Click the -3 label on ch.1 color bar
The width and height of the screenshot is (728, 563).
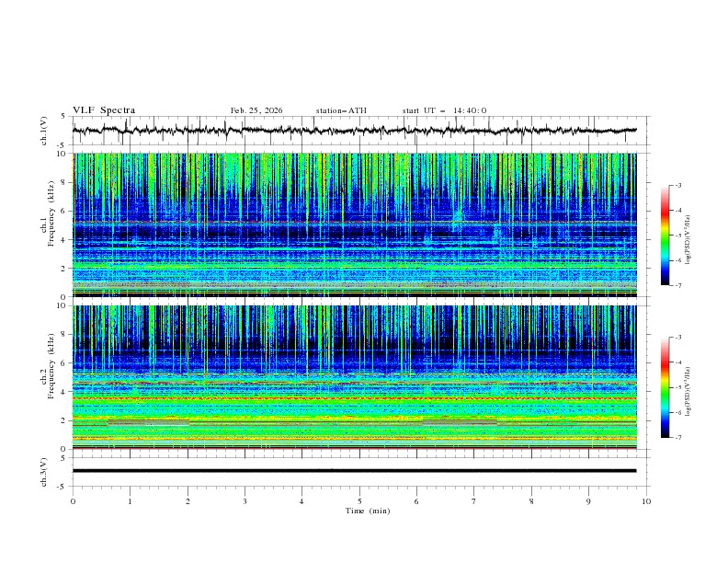tap(678, 185)
